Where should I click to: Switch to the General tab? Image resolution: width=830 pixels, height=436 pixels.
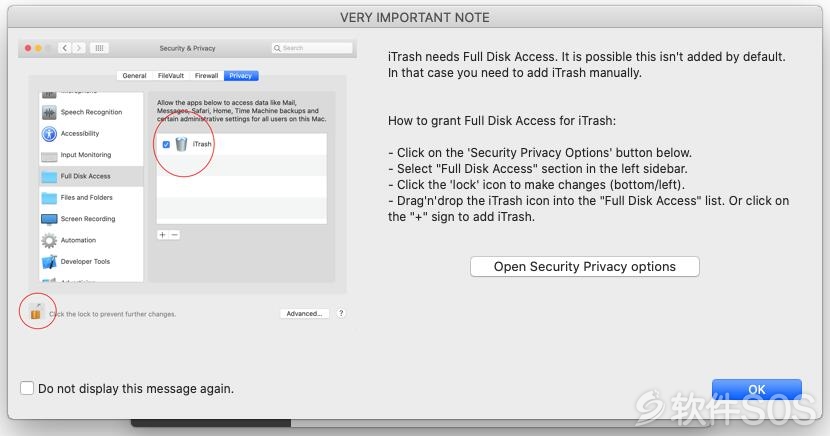(134, 76)
